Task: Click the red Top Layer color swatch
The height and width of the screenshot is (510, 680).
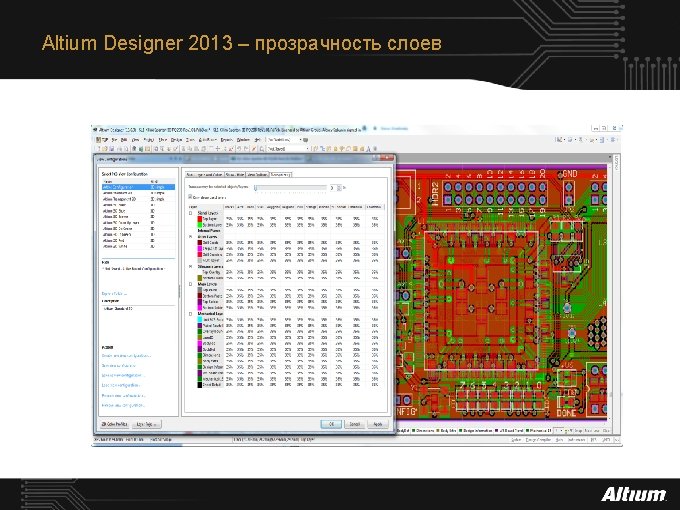Action: (200, 219)
